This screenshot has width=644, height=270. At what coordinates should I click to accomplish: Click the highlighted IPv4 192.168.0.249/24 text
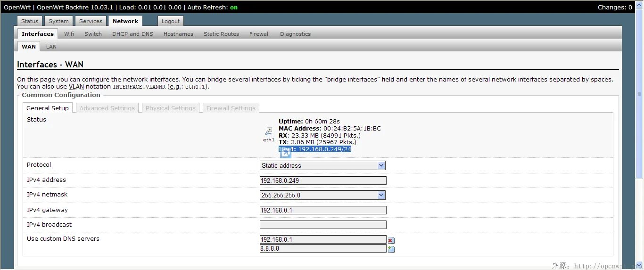coord(315,149)
